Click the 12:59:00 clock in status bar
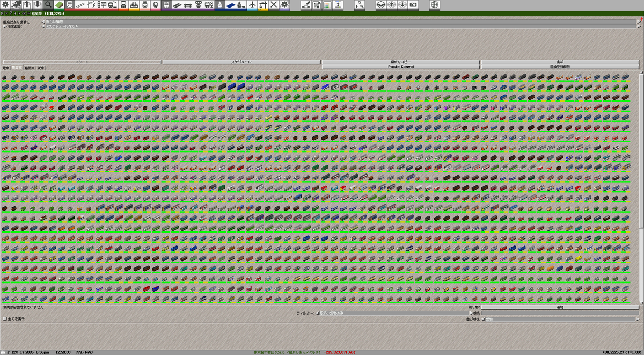The image size is (644, 355). pos(63,352)
